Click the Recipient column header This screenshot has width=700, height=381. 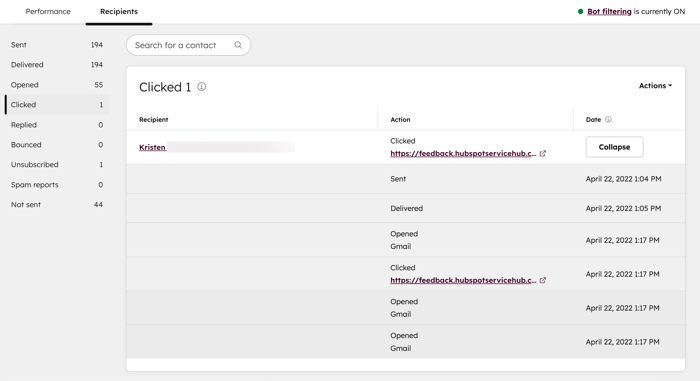pos(154,120)
